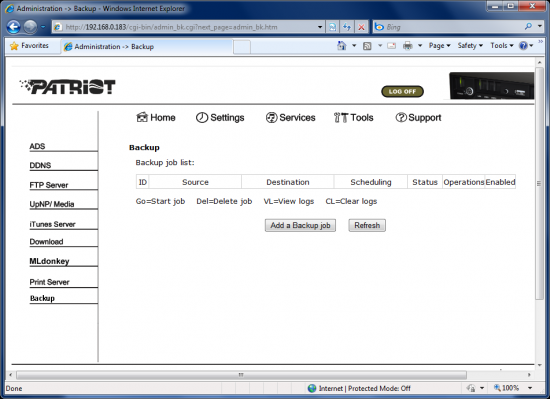Select the Administration -> Backup tab
550x399 pixels.
(147, 47)
